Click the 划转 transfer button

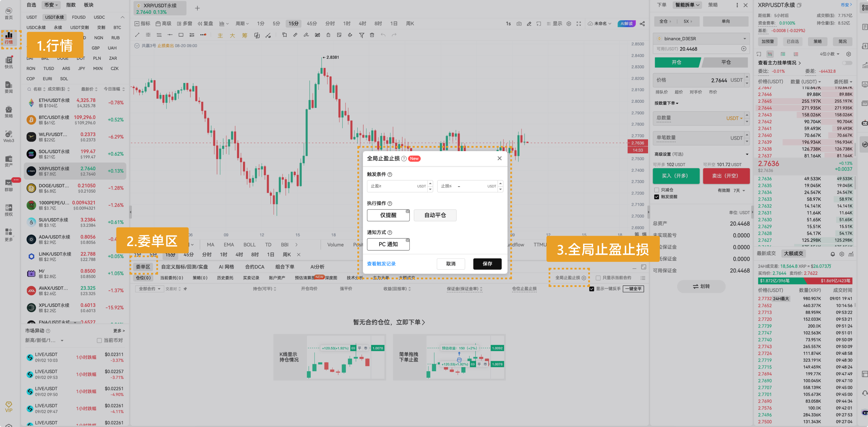pos(701,286)
